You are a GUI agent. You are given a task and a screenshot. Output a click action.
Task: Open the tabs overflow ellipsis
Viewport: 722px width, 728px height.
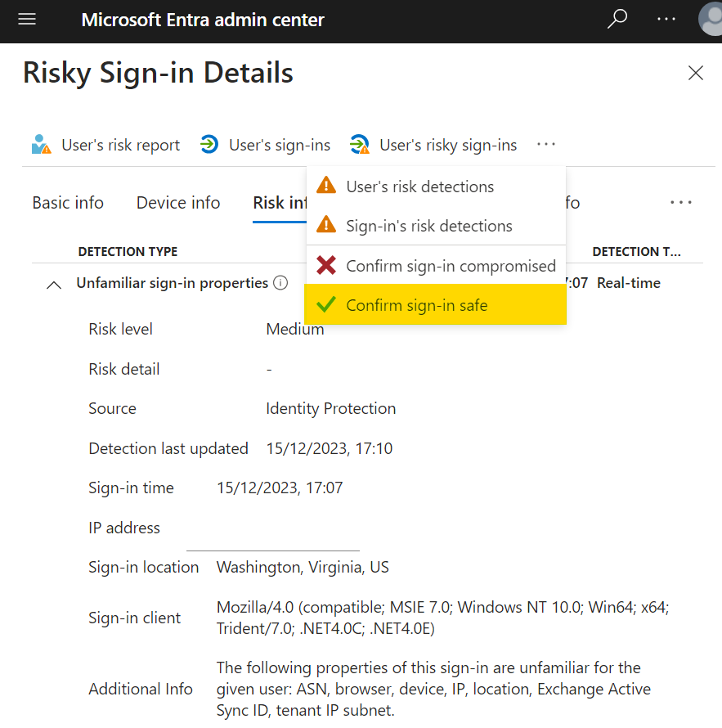pyautogui.click(x=680, y=202)
